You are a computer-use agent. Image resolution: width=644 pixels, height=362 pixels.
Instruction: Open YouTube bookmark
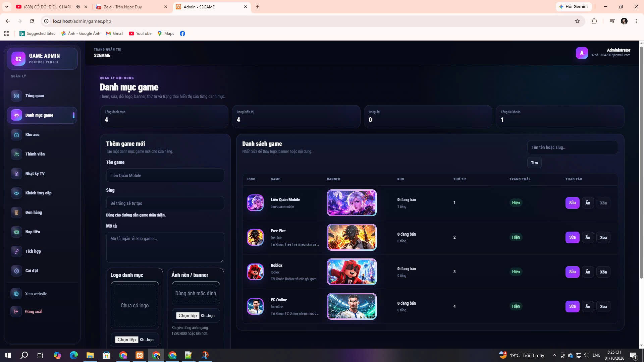pos(140,34)
